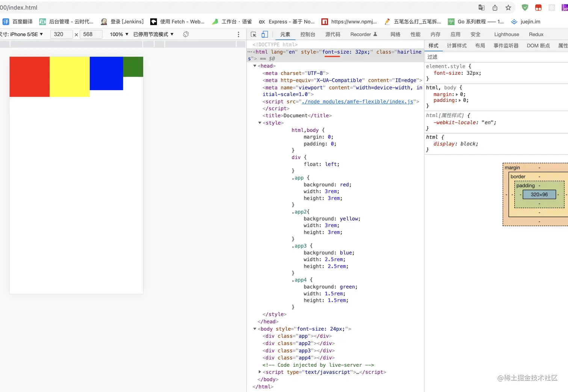This screenshot has height=392, width=568.
Task: Select the div class="app" node
Action: [297, 336]
